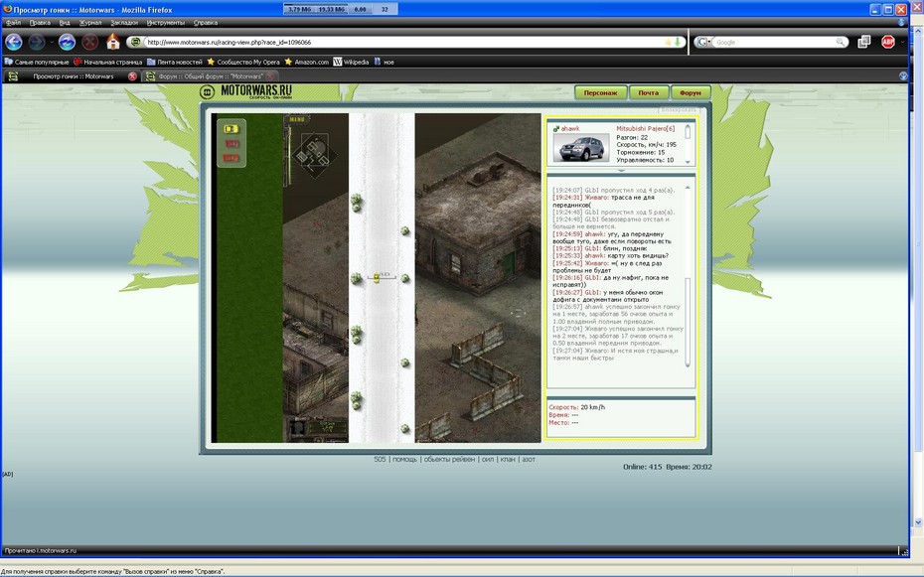This screenshot has width=924, height=577.
Task: Click the Wikipedia bookmark icon
Action: (x=338, y=62)
